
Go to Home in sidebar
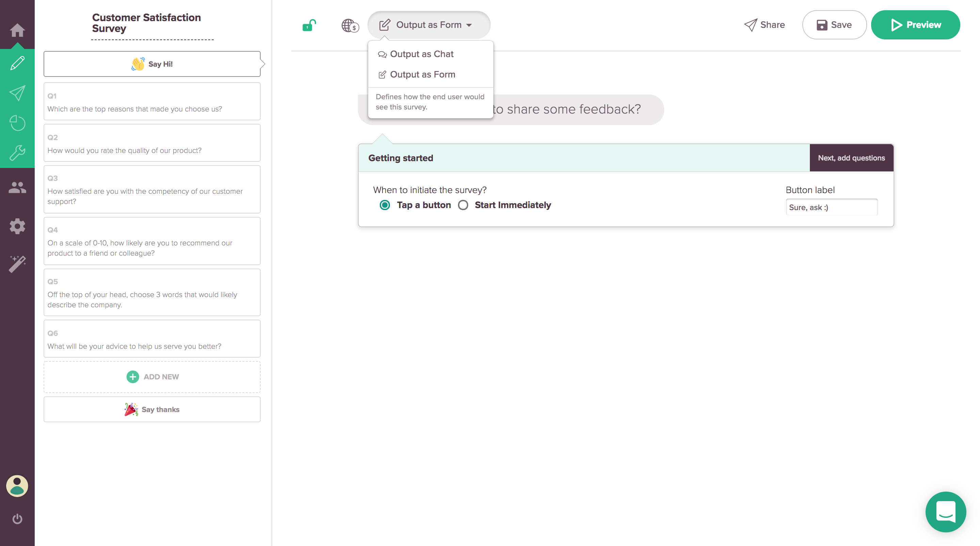click(x=17, y=30)
